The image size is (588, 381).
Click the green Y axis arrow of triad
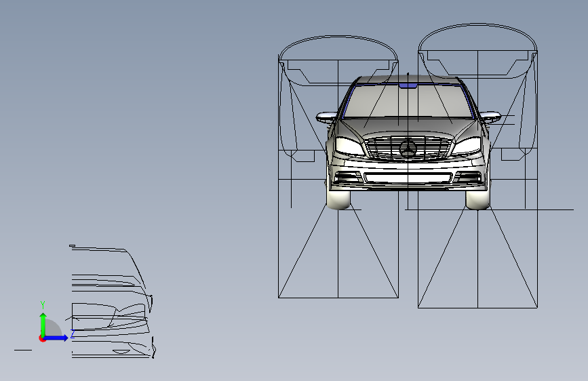pyautogui.click(x=43, y=325)
